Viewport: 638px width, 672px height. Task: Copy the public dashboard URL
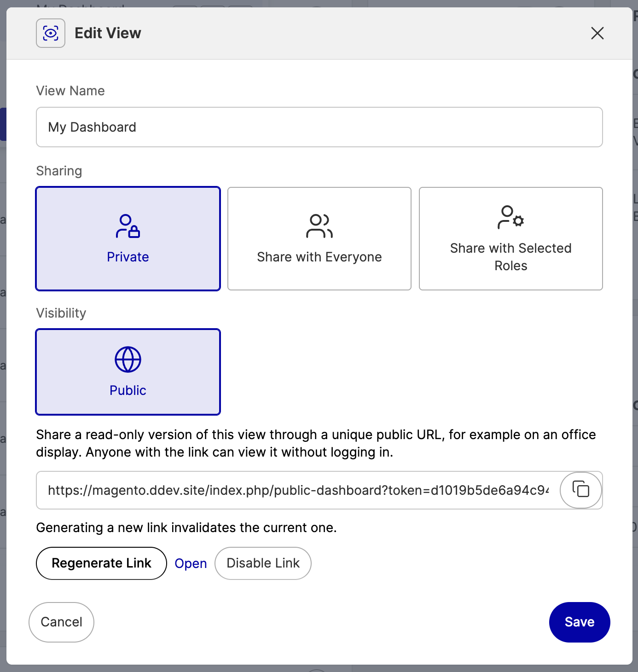[580, 490]
